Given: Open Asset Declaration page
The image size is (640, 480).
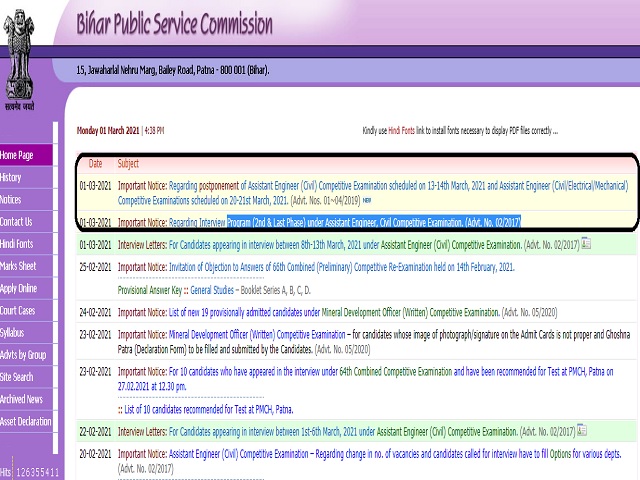Looking at the screenshot, I should (26, 421).
